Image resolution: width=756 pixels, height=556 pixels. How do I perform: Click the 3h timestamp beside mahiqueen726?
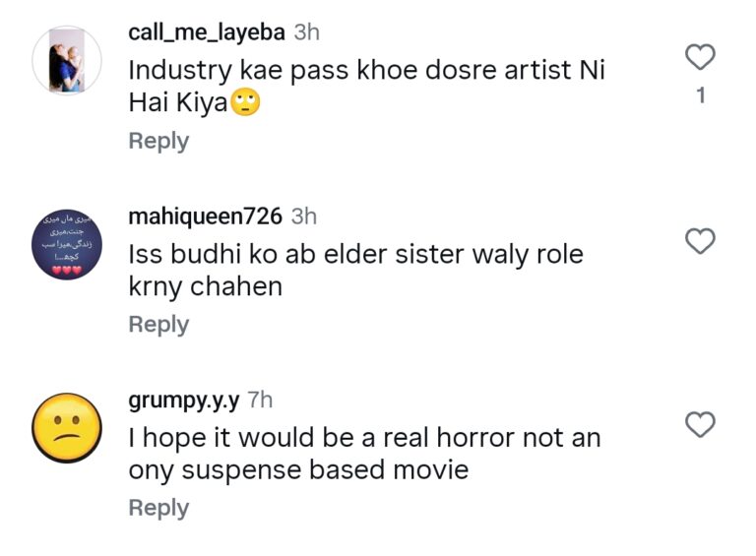click(x=305, y=216)
